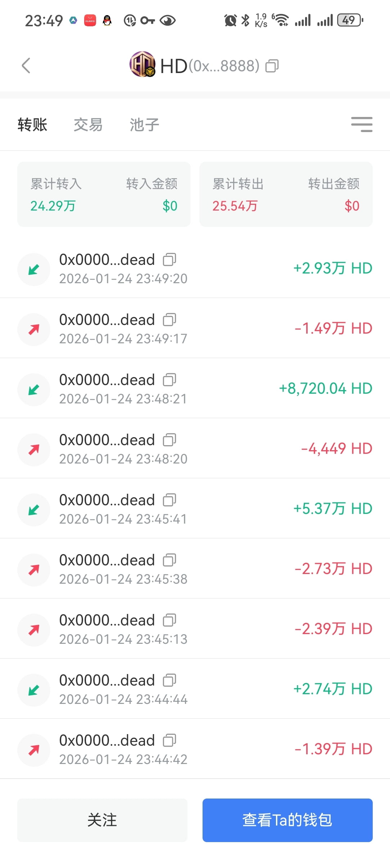Switch to the 池子 tab
The image size is (390, 868).
(x=144, y=125)
